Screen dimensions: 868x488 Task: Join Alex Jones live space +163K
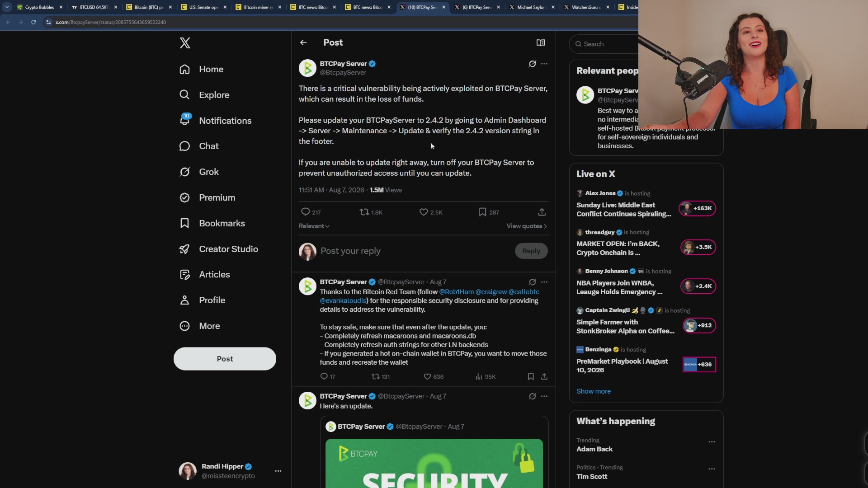(x=697, y=208)
